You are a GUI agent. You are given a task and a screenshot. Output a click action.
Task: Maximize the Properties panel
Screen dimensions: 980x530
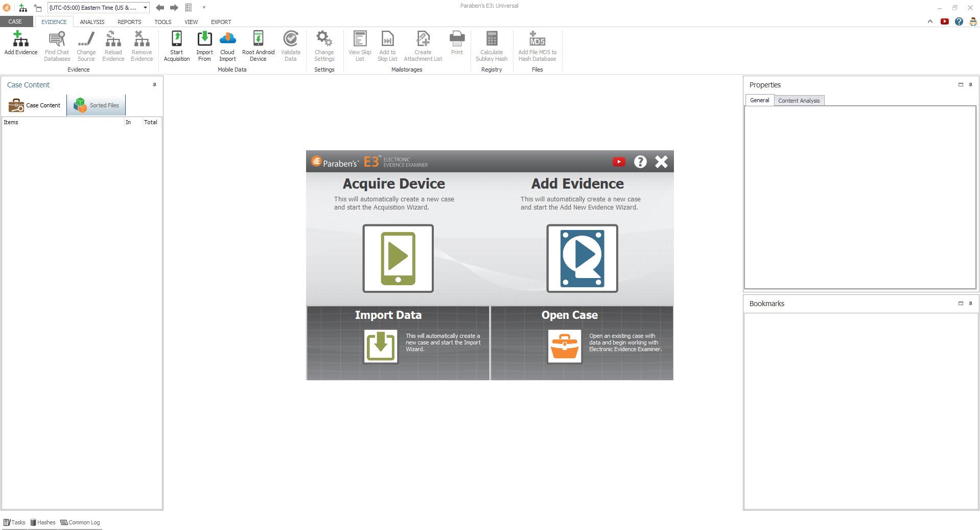961,85
